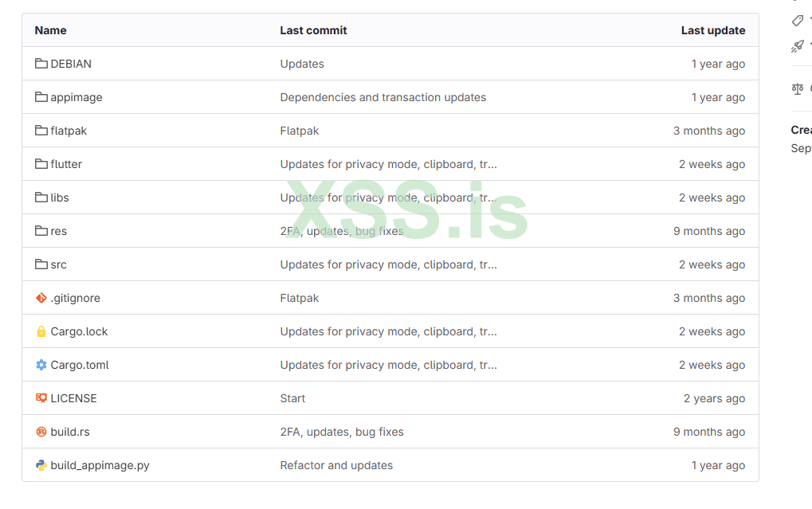View the "Refactor and updates" commit

click(336, 465)
